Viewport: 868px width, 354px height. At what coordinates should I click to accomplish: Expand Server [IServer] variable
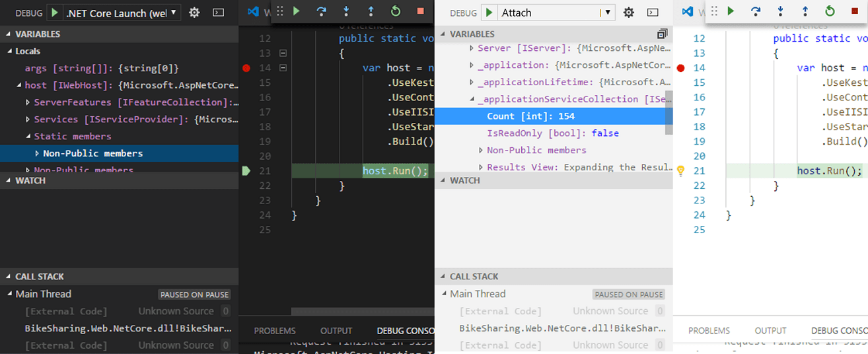pos(472,48)
